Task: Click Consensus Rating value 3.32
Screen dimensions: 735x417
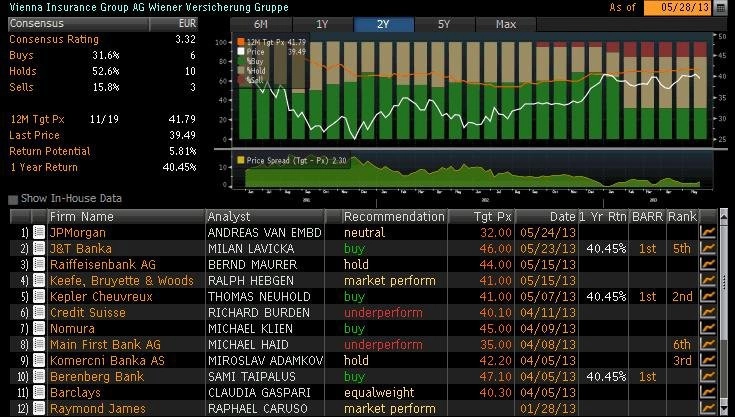Action: coord(185,39)
